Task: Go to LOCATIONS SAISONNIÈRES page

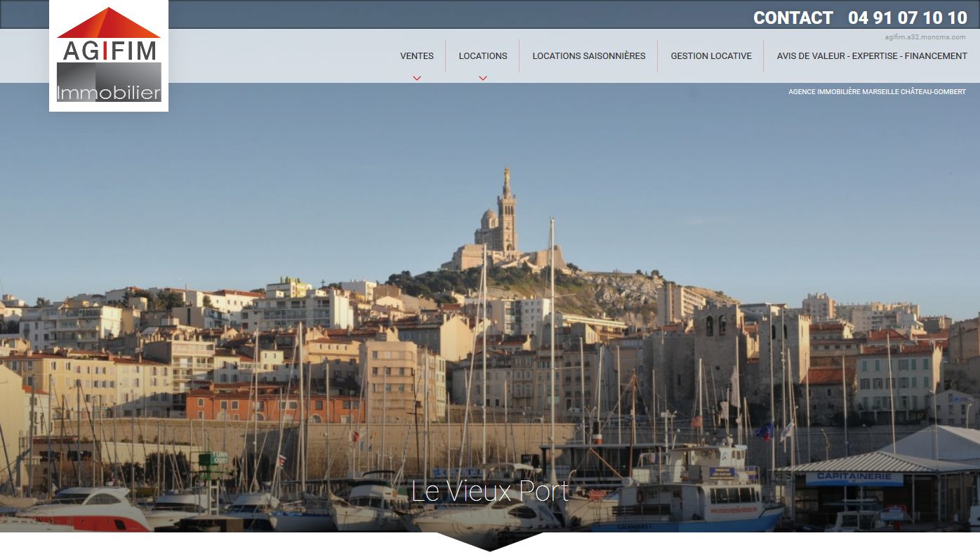Action: tap(588, 56)
